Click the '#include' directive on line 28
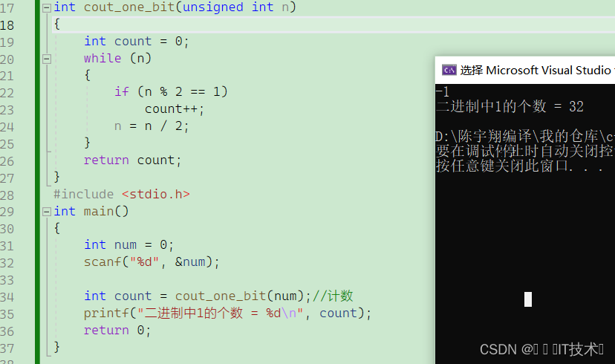This screenshot has height=364, width=615. coord(83,194)
